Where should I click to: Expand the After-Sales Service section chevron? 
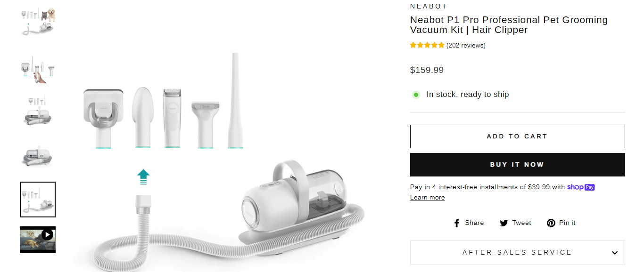click(x=614, y=253)
